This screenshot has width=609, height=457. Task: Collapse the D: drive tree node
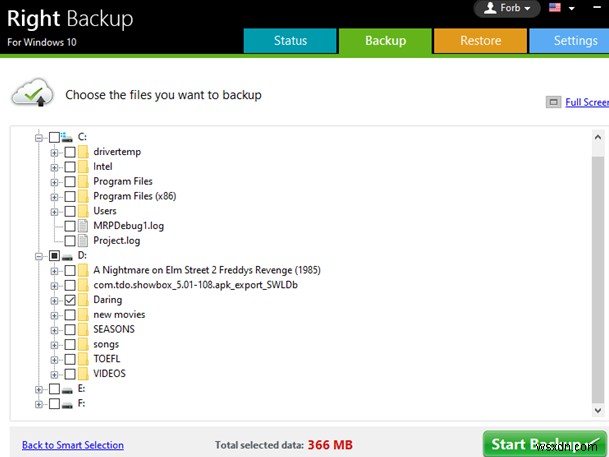coord(39,256)
